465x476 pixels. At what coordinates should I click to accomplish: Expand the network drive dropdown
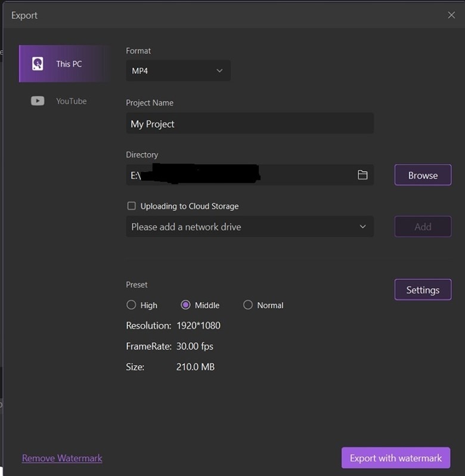[249, 227]
